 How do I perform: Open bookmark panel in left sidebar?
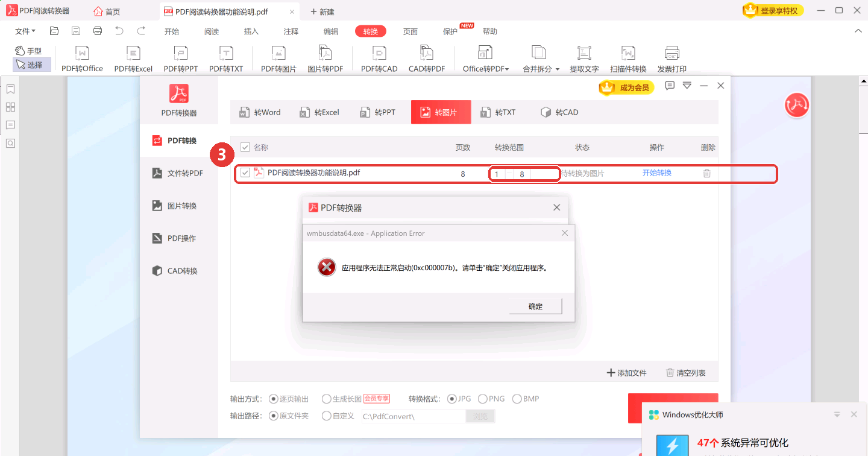(x=10, y=89)
